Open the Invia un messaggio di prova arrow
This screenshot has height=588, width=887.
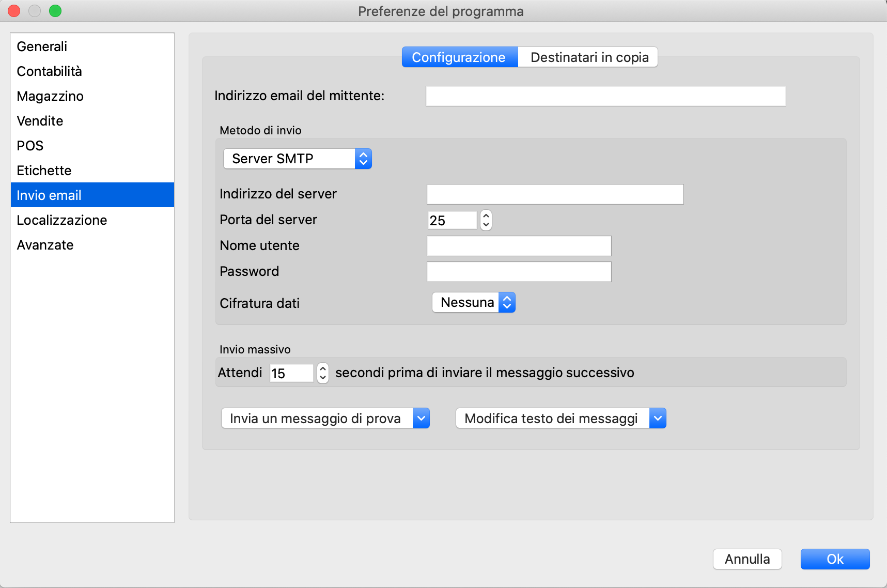tap(421, 419)
